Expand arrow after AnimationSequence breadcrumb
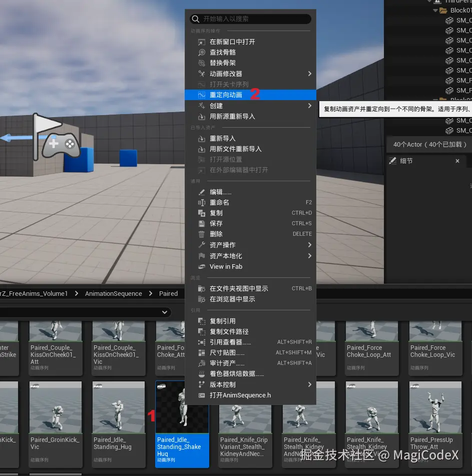472x476 pixels. (151, 293)
